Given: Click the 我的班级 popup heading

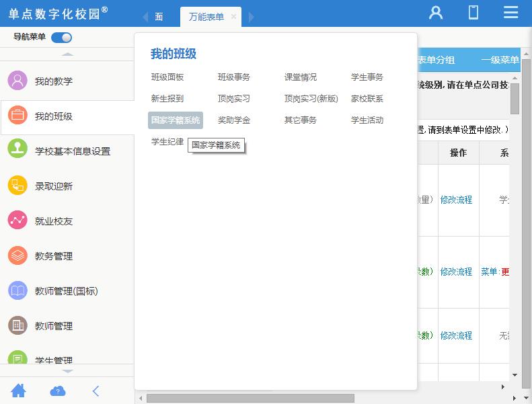Looking at the screenshot, I should [174, 54].
